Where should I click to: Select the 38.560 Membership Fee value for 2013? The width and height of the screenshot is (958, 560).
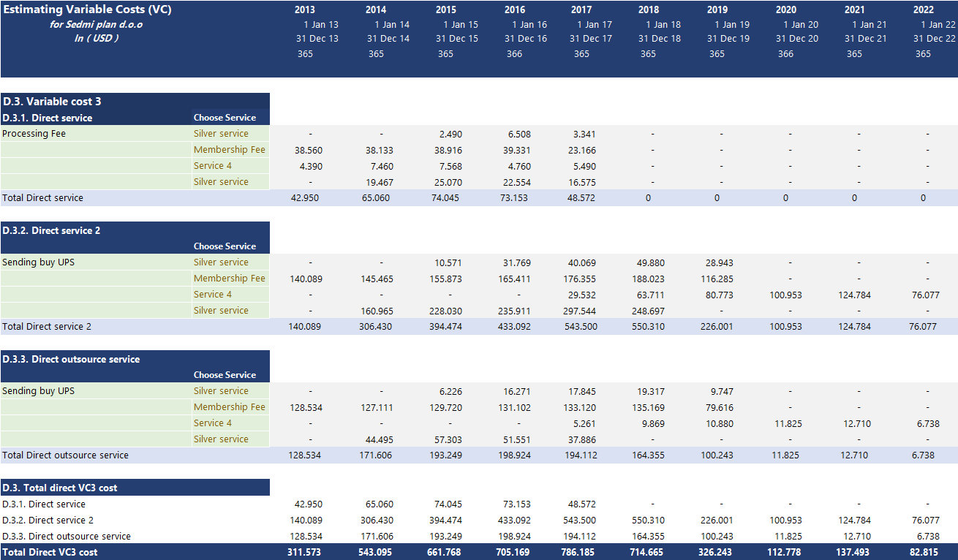(308, 150)
